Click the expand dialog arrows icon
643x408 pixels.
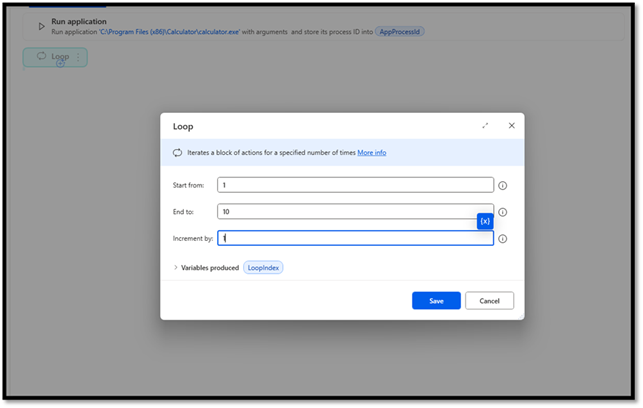(485, 126)
